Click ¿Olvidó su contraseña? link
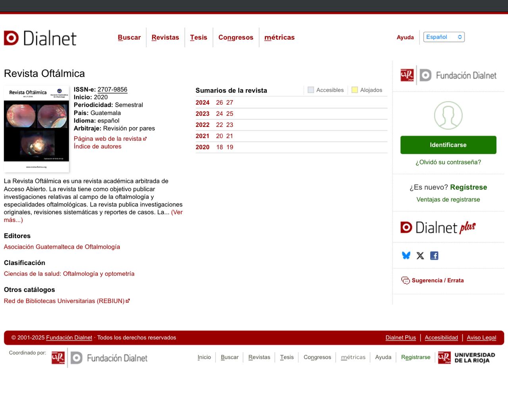This screenshot has width=508, height=420. coord(448,162)
